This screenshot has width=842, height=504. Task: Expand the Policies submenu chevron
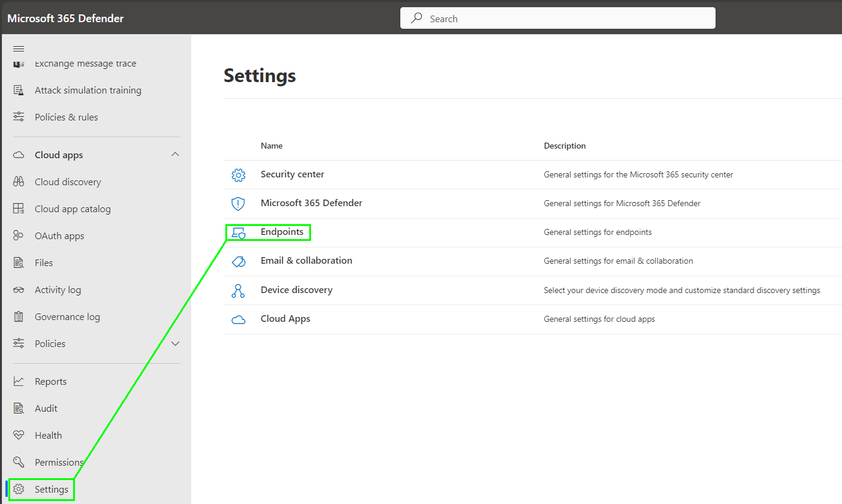[175, 343]
